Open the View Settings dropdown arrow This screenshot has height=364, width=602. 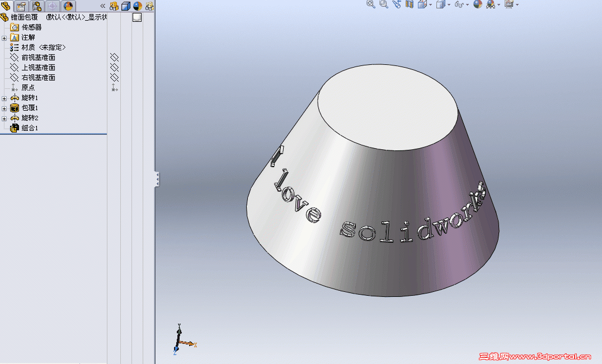tap(517, 4)
